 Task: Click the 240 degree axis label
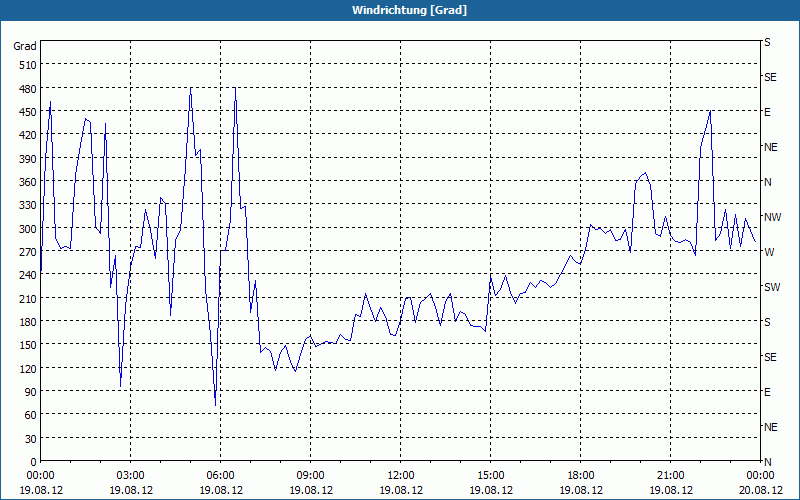(x=28, y=275)
